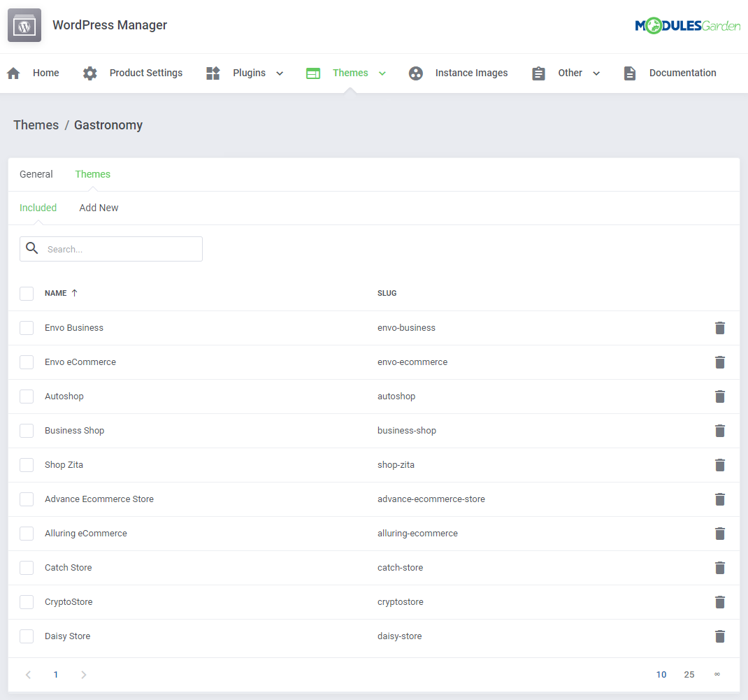Remove Catch Store via trash icon

click(x=720, y=568)
